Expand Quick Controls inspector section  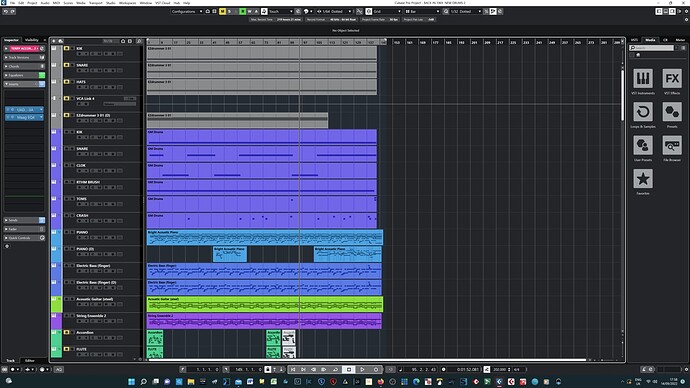tap(24, 238)
